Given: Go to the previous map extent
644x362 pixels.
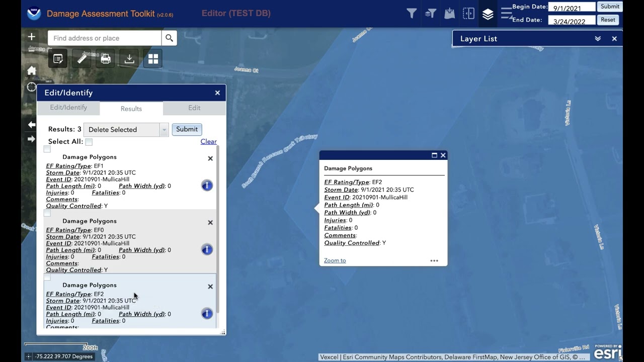Looking at the screenshot, I should click(32, 125).
